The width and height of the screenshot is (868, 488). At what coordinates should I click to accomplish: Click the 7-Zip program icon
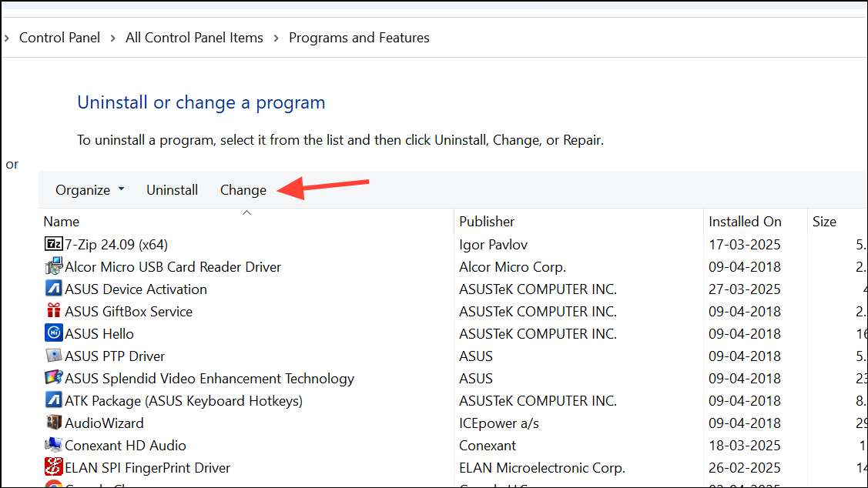tap(54, 244)
